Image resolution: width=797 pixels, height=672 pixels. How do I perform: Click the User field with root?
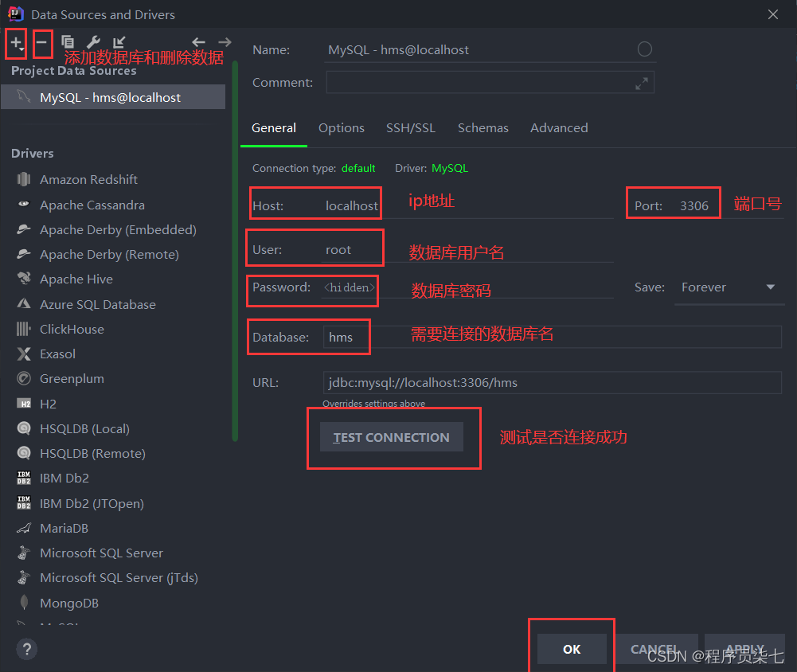[467, 249]
